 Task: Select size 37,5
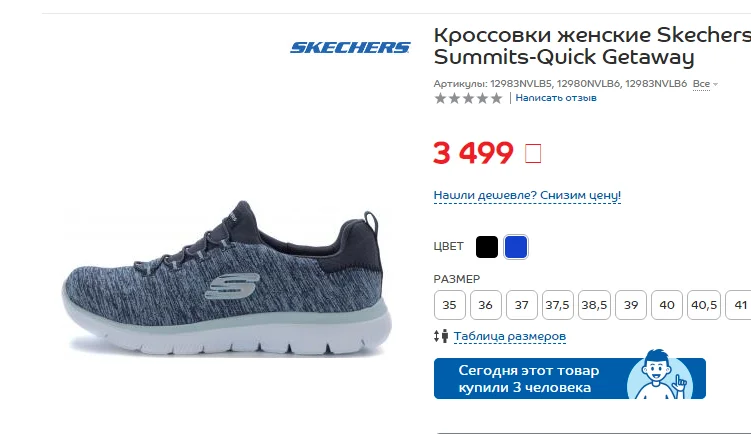click(x=558, y=305)
